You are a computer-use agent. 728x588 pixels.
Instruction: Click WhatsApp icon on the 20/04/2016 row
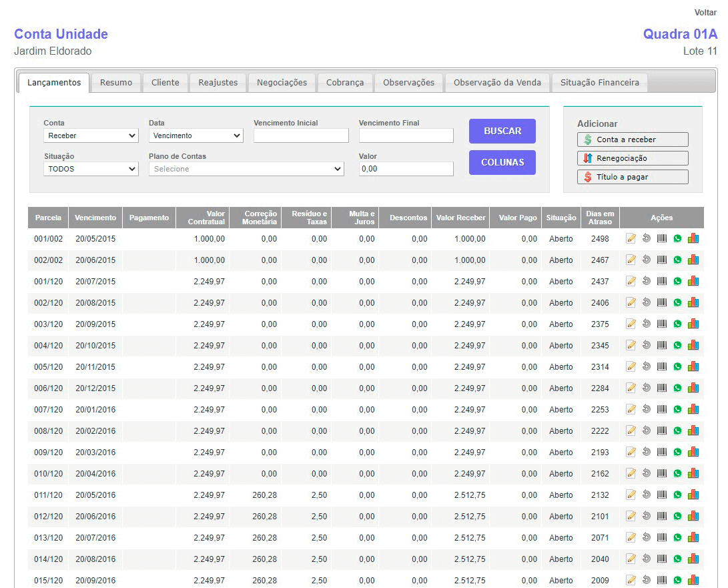[x=677, y=473]
